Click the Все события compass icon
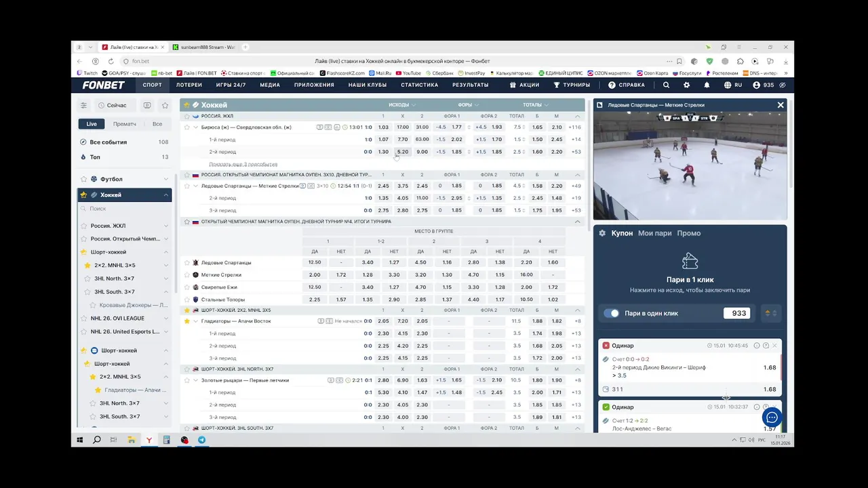 click(x=83, y=142)
